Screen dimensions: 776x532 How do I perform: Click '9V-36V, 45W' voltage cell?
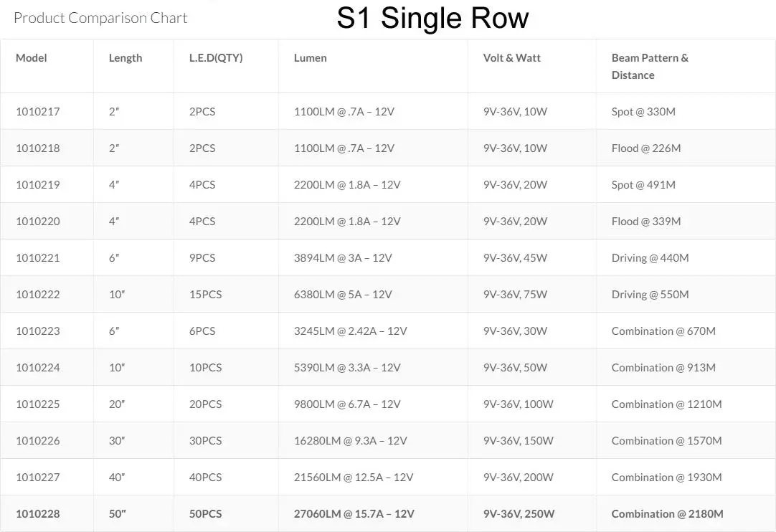pos(515,258)
